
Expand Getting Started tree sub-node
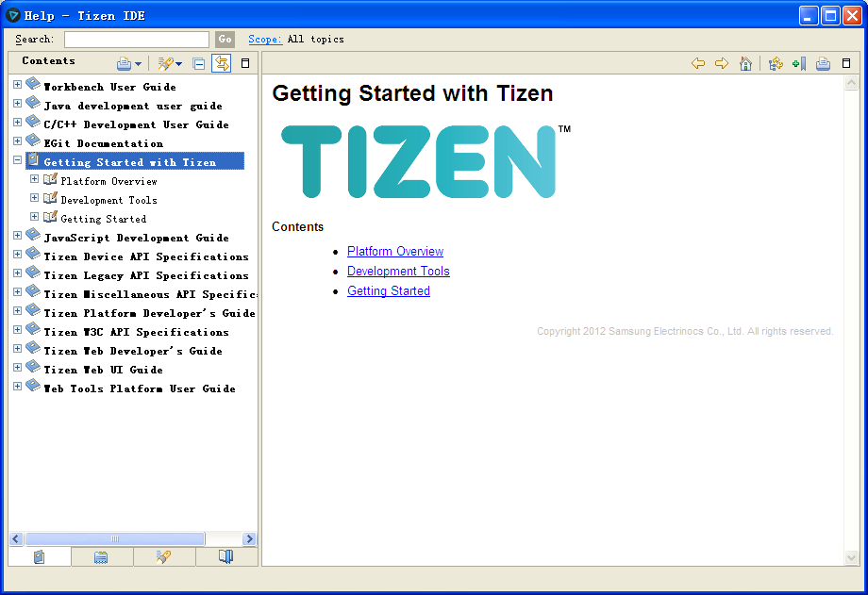34,217
